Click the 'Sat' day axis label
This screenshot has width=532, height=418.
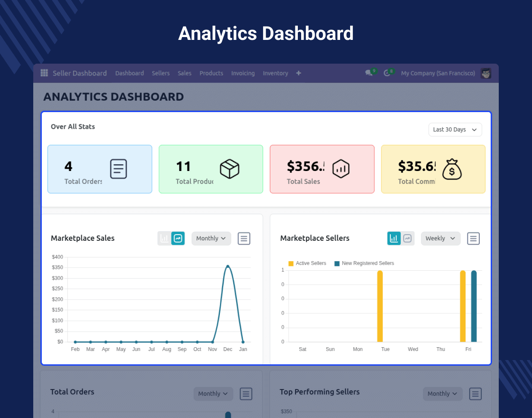[x=303, y=349]
